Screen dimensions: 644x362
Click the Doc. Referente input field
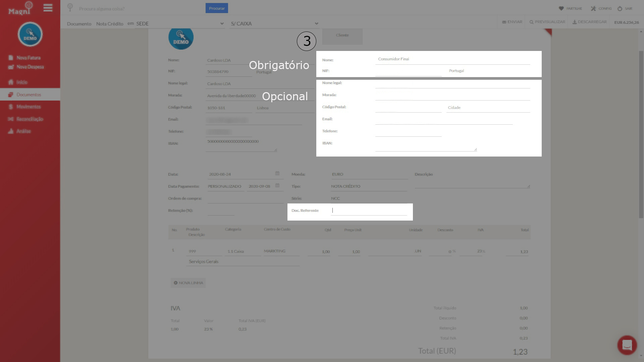click(x=369, y=210)
